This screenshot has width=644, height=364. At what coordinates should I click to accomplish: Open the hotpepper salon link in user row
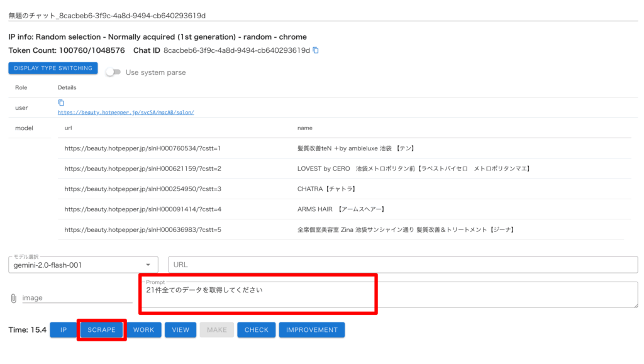coord(126,112)
